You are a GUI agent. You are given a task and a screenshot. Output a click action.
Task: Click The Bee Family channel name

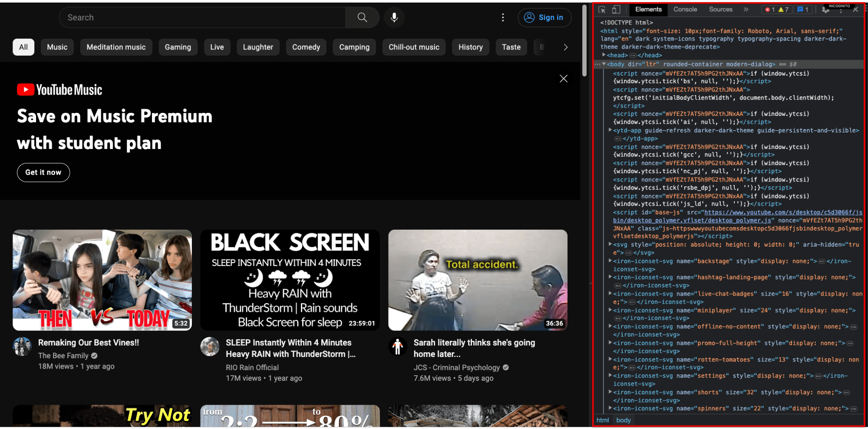[63, 356]
